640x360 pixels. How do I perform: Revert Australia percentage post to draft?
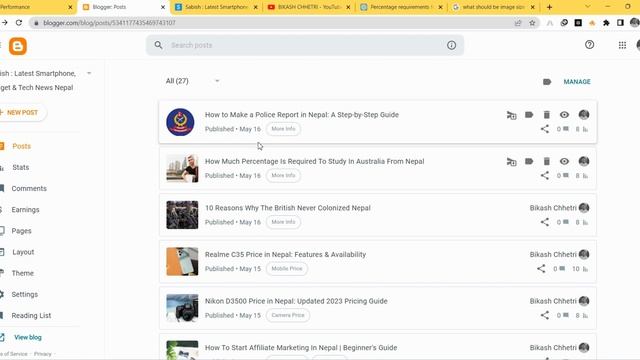511,162
